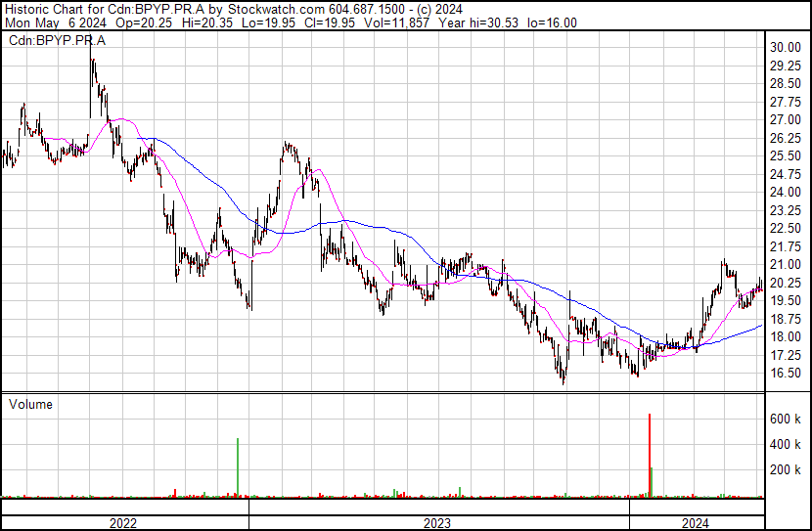Click the 30.00 price axis label
Screen dimensions: 812x531
[786, 48]
